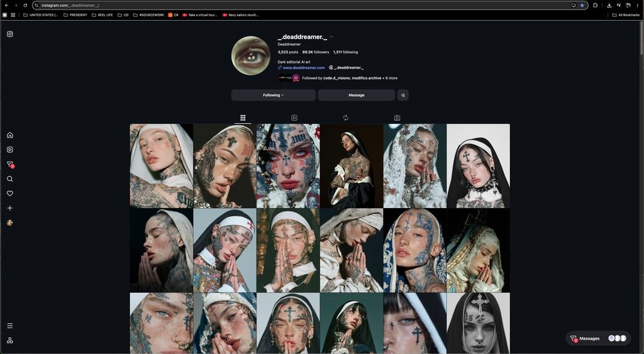Image resolution: width=644 pixels, height=354 pixels.
Task: Open post with red eye makeup and septum ring
Action: (x=288, y=166)
